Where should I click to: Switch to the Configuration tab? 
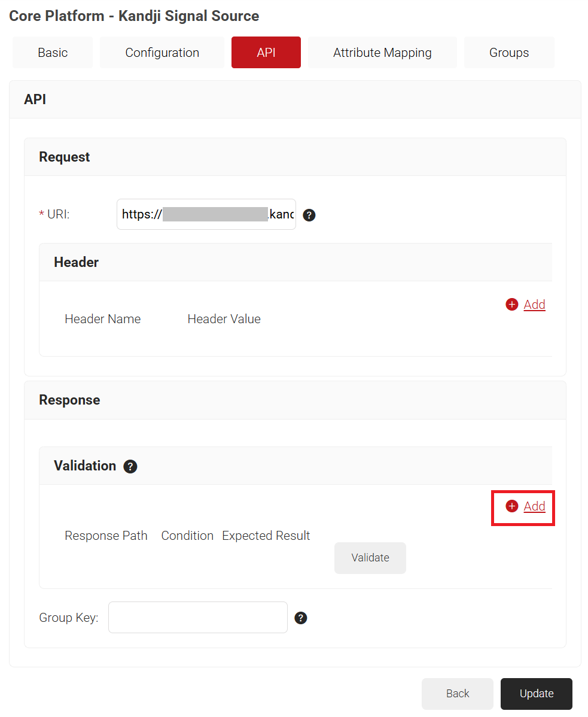162,53
